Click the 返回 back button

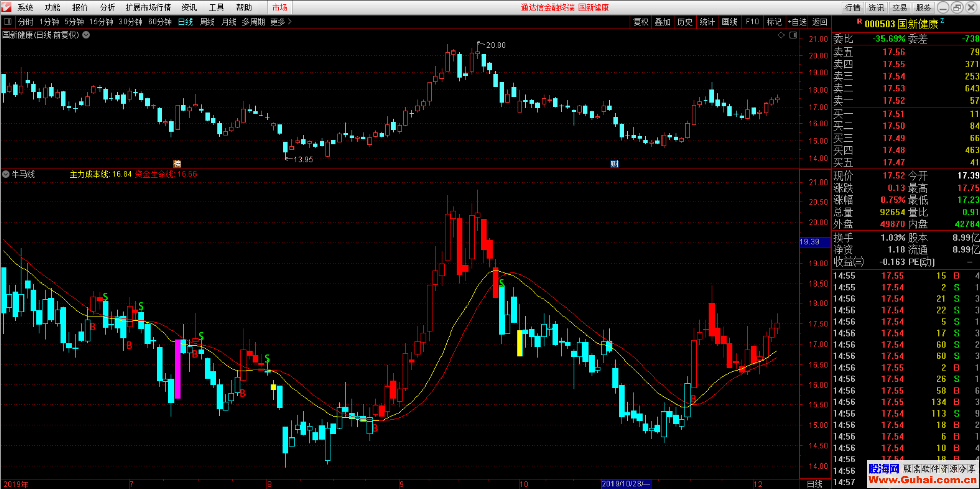[820, 22]
